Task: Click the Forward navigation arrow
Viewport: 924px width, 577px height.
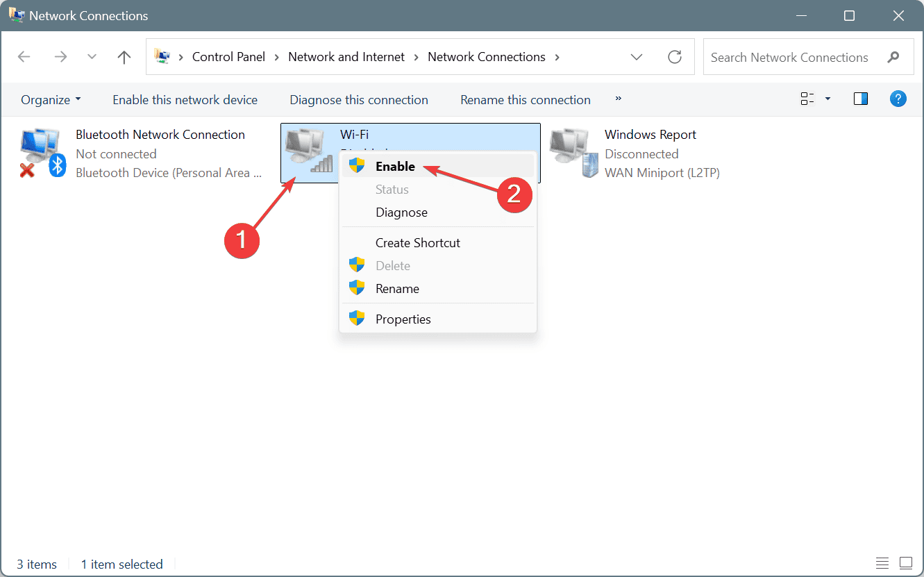Action: point(60,57)
